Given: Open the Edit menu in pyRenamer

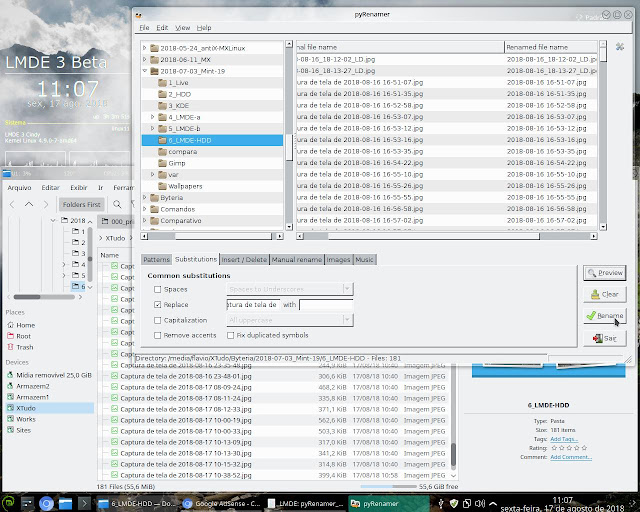Looking at the screenshot, I should [x=162, y=28].
